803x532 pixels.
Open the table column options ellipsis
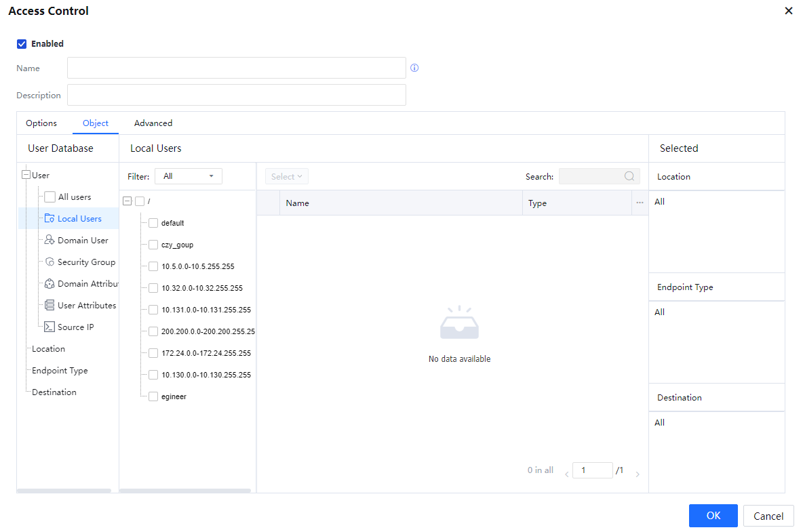(640, 203)
